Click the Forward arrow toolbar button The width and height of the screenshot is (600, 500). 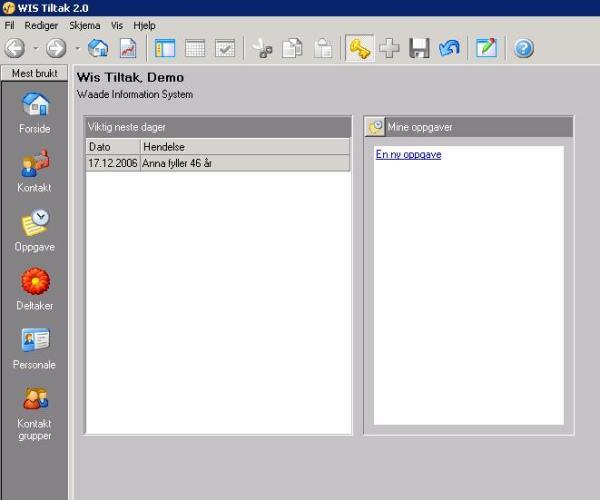coord(56,48)
